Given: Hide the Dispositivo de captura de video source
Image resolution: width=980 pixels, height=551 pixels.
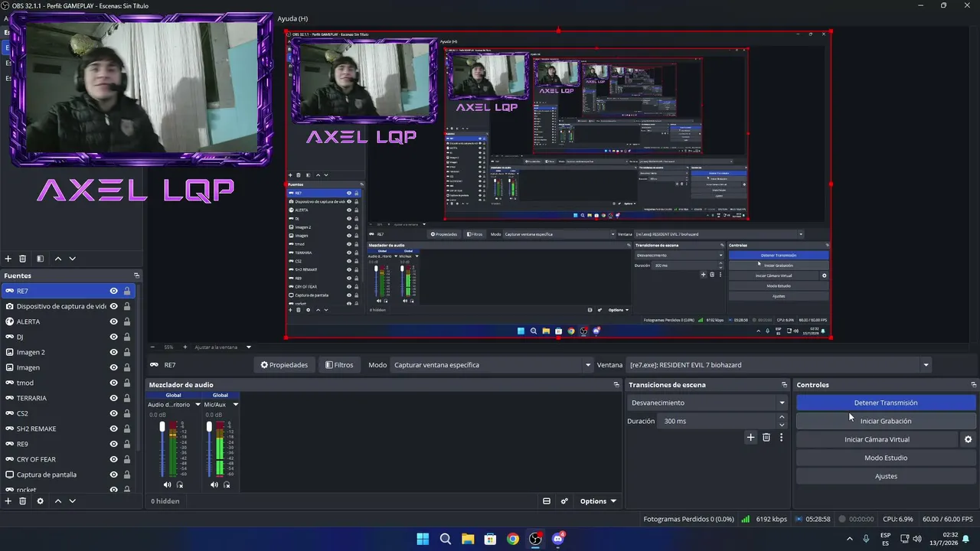Looking at the screenshot, I should [x=113, y=306].
